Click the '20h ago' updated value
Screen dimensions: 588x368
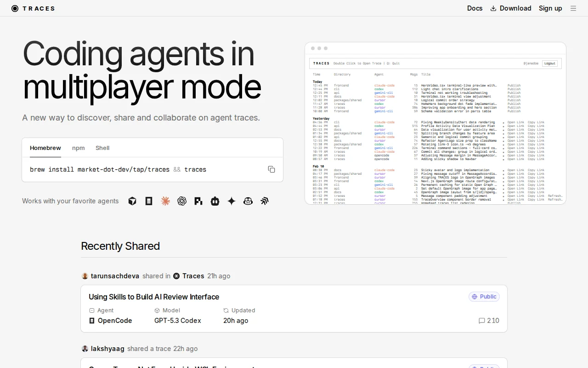[x=236, y=321]
